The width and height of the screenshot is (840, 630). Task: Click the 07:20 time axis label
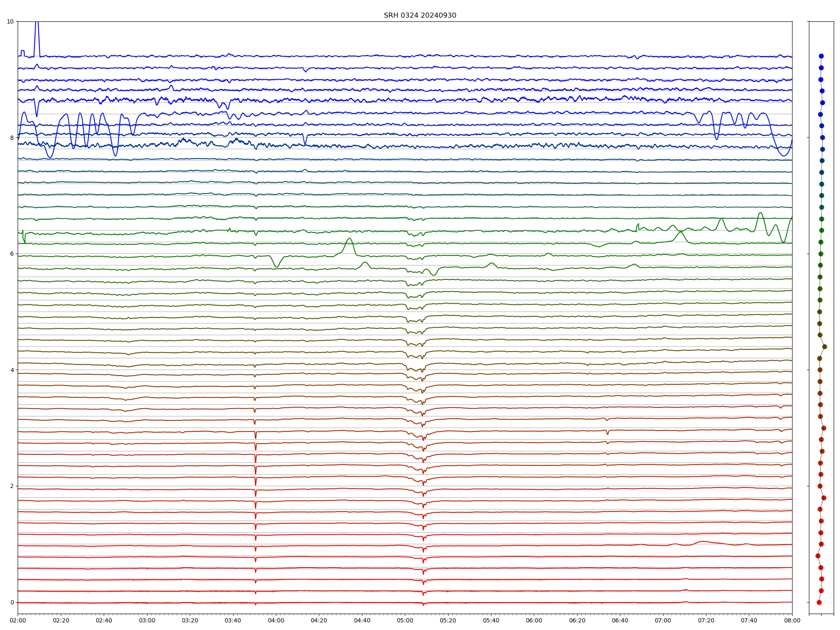(x=706, y=620)
